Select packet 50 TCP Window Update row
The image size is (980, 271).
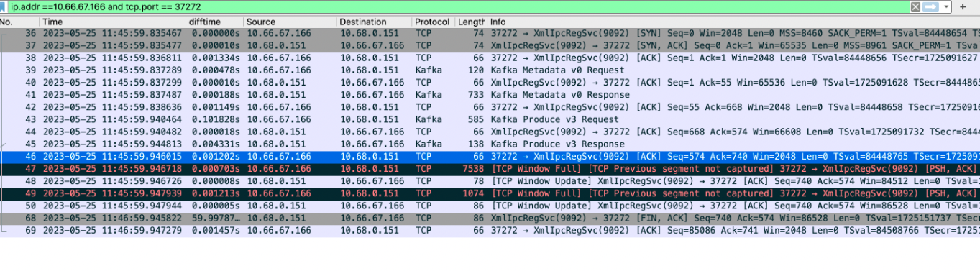click(490, 205)
